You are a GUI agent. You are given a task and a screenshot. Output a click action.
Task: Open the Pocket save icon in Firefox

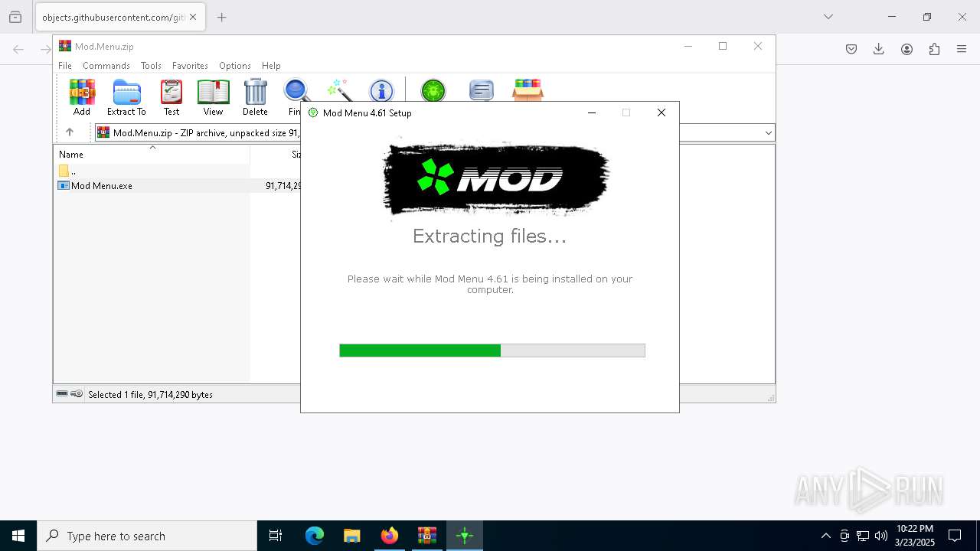(851, 49)
